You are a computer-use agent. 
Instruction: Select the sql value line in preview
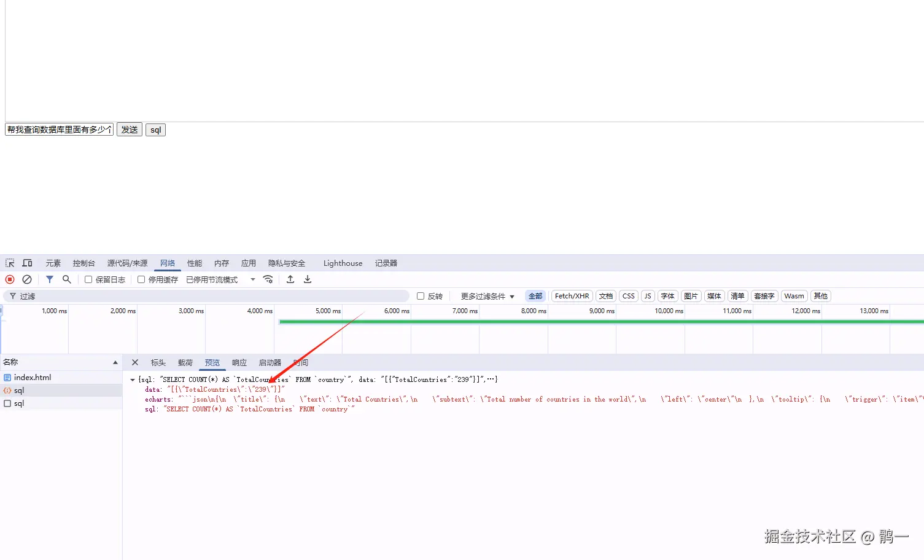pos(259,410)
